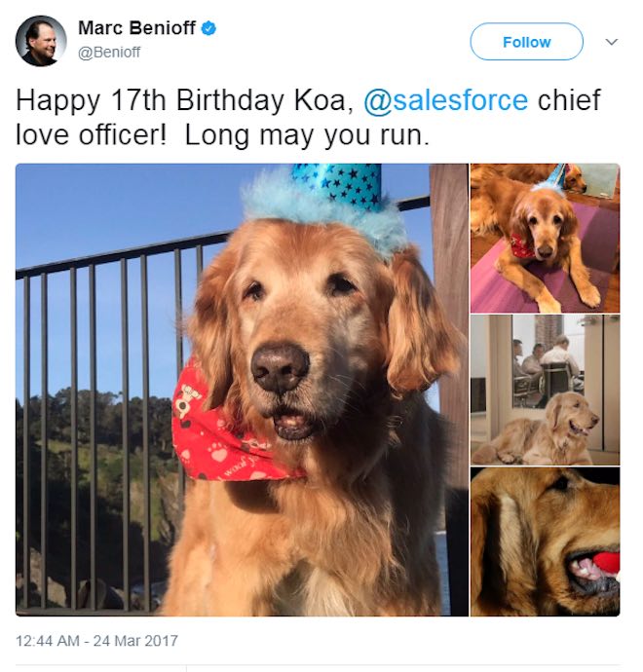Click the red ball in the dog's mouth
Viewport: 643px width, 672px height.
(x=606, y=565)
